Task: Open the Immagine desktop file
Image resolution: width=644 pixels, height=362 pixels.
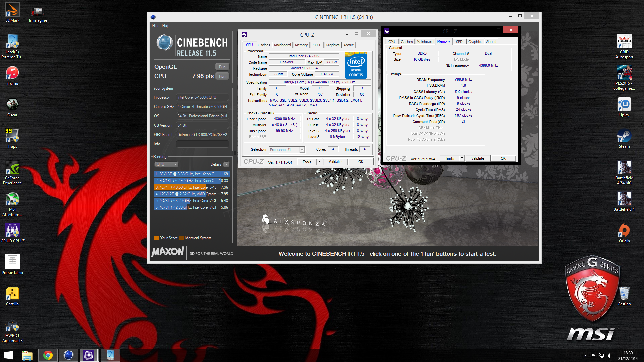Action: pos(38,15)
